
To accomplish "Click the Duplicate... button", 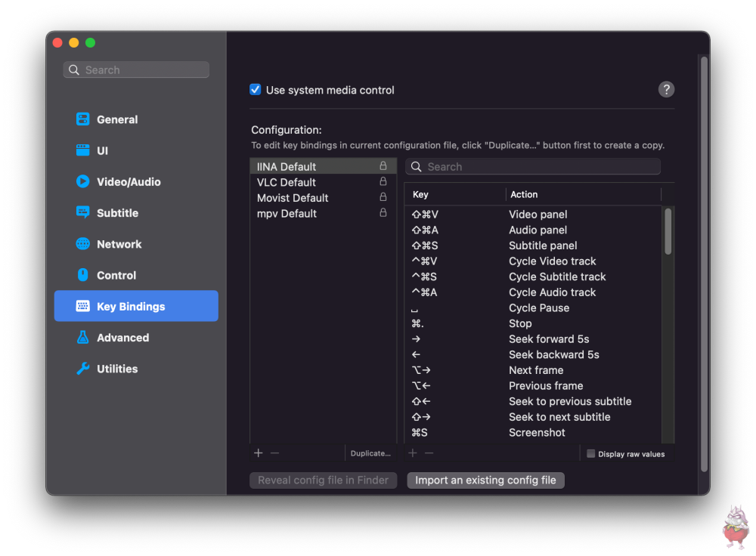I will (370, 453).
